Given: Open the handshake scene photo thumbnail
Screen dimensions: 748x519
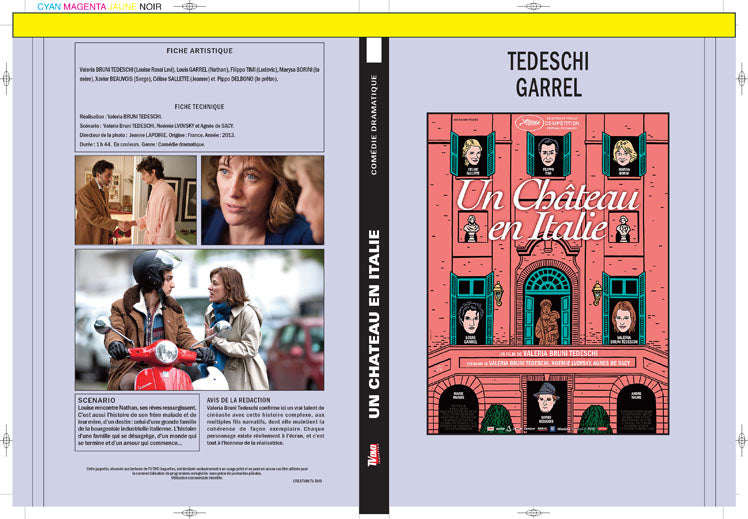Looking at the screenshot, I should pos(136,200).
